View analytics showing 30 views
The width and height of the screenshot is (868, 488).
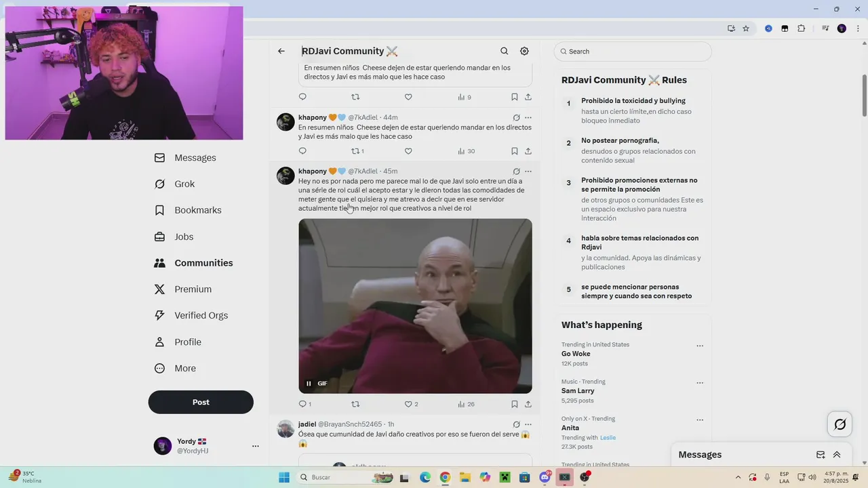pos(466,151)
